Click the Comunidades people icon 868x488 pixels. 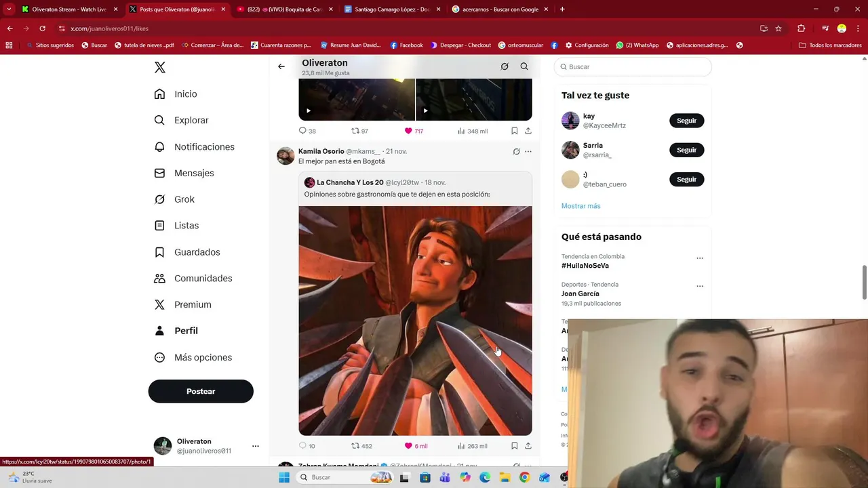coord(159,278)
